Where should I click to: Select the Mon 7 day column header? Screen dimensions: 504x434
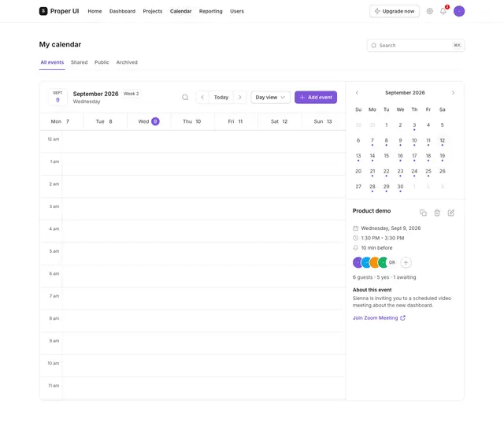pos(60,121)
